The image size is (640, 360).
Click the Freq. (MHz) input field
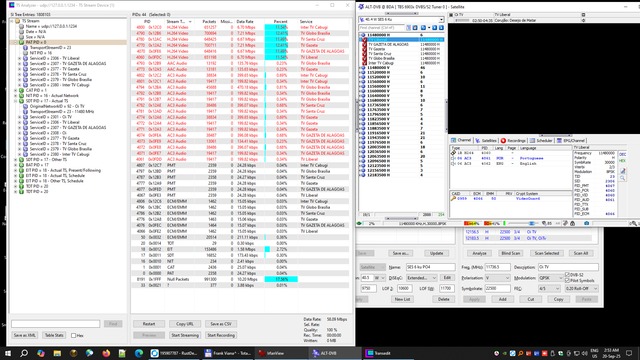[497, 267]
